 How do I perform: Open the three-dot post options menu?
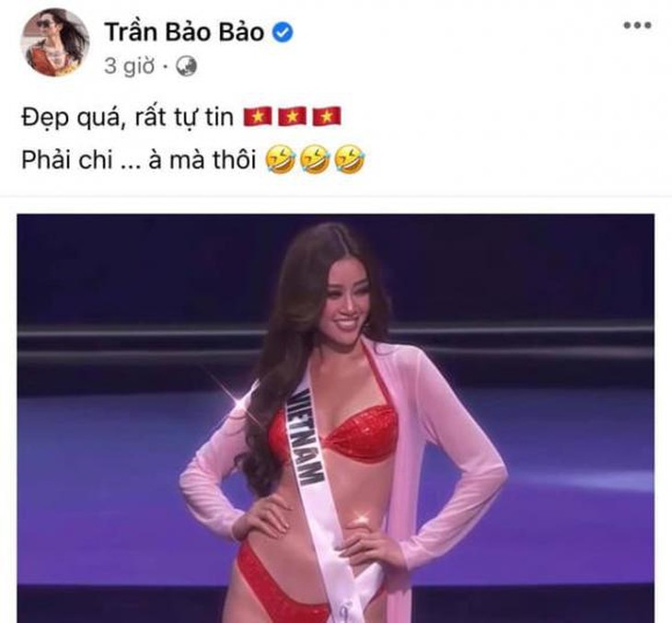[x=637, y=25]
